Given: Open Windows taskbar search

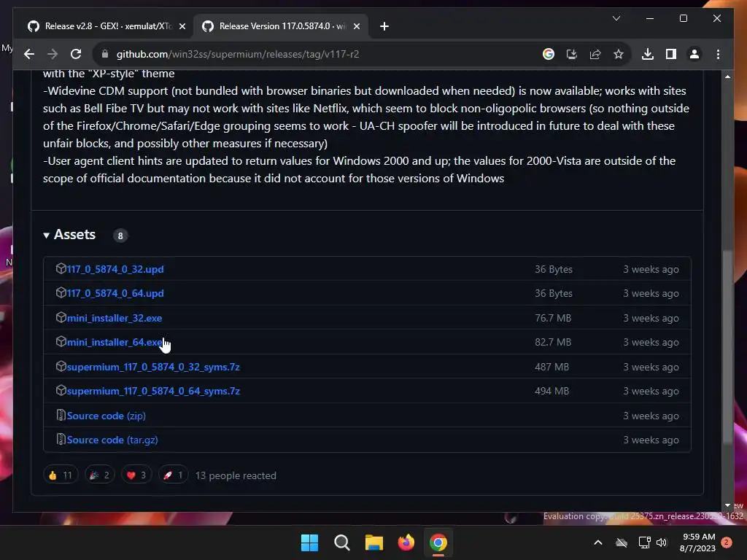Looking at the screenshot, I should tap(342, 542).
